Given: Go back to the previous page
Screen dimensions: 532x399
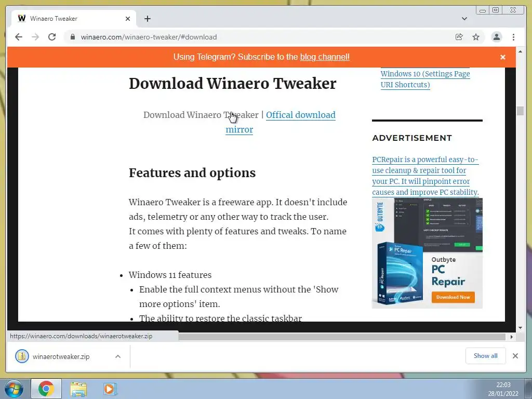Looking at the screenshot, I should click(19, 37).
